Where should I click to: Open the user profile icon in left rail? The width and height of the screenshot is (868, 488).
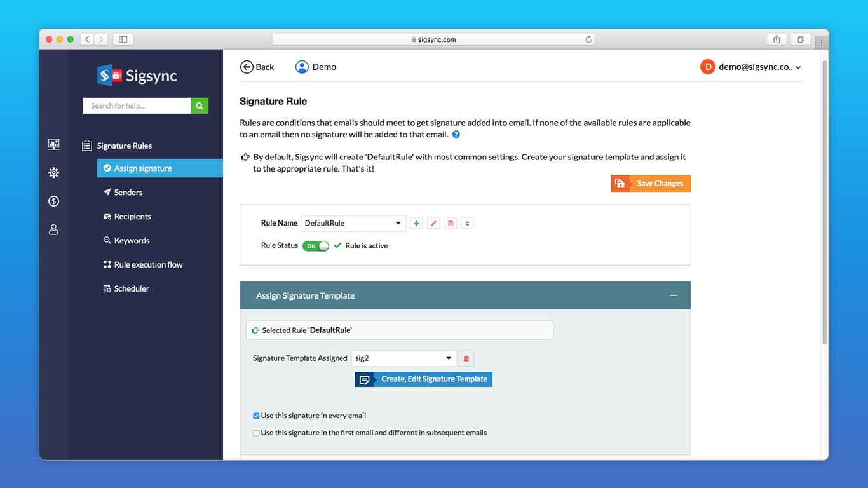[54, 229]
